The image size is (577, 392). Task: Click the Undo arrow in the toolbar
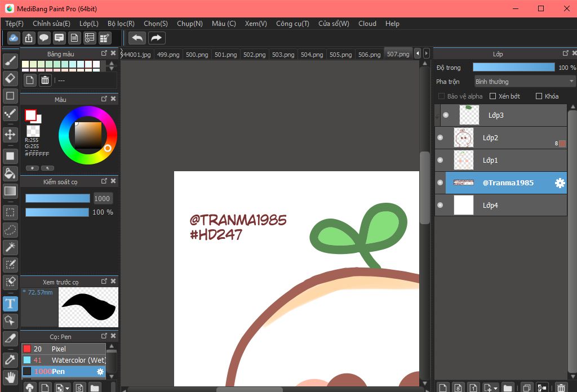(x=137, y=38)
